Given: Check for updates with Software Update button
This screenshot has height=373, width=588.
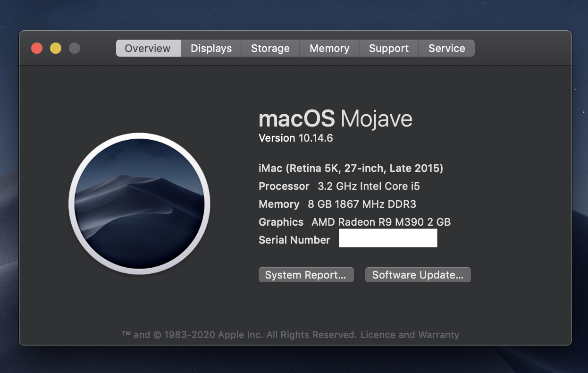Looking at the screenshot, I should click(418, 275).
